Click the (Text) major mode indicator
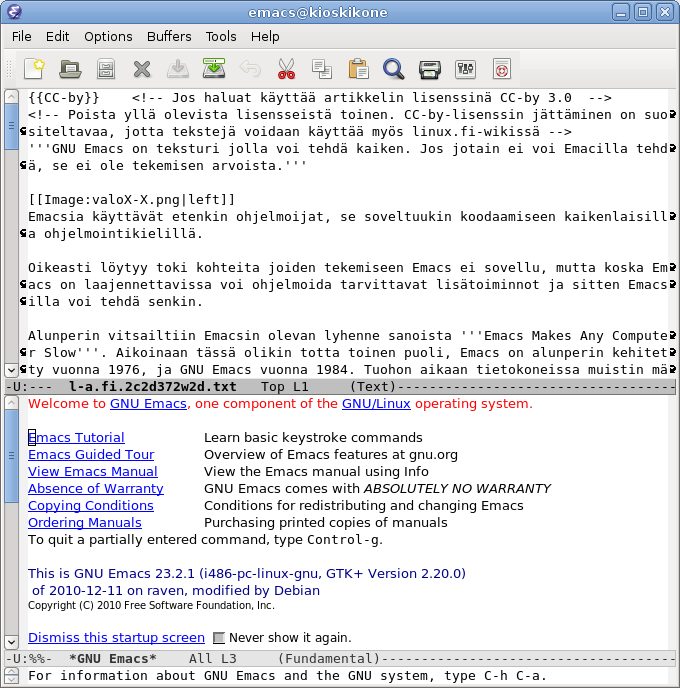The height and width of the screenshot is (688, 680). tap(373, 387)
